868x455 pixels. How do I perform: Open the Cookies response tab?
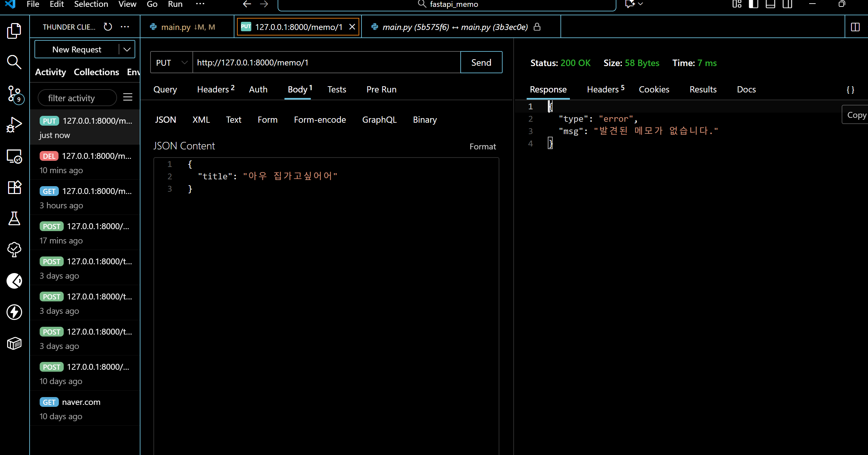[654, 90]
